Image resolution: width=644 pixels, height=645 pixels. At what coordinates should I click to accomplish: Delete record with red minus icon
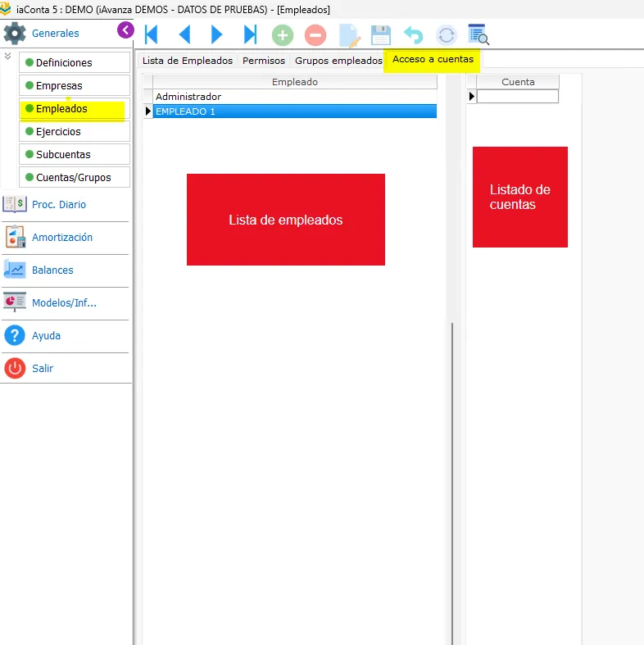(x=315, y=35)
